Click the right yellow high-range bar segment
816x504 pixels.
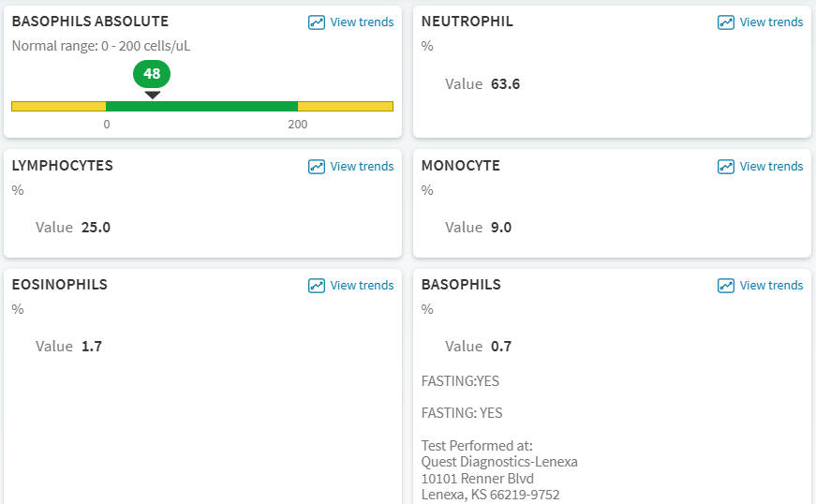[x=345, y=106]
